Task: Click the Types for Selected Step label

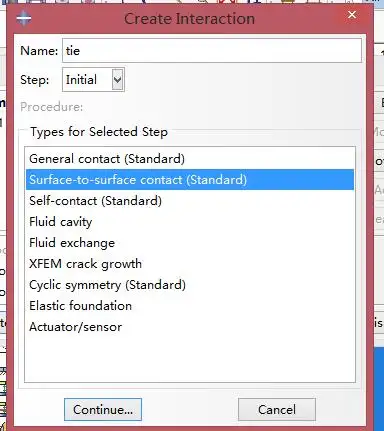Action: (x=99, y=132)
